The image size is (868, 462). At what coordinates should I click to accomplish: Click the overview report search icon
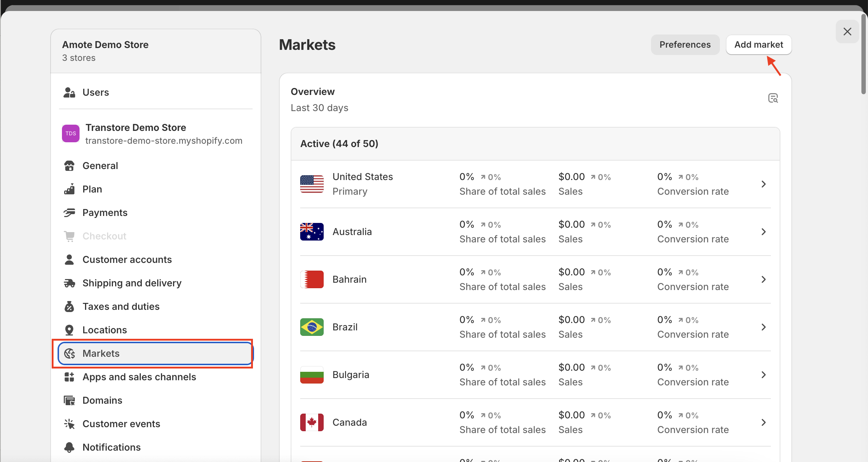773,98
